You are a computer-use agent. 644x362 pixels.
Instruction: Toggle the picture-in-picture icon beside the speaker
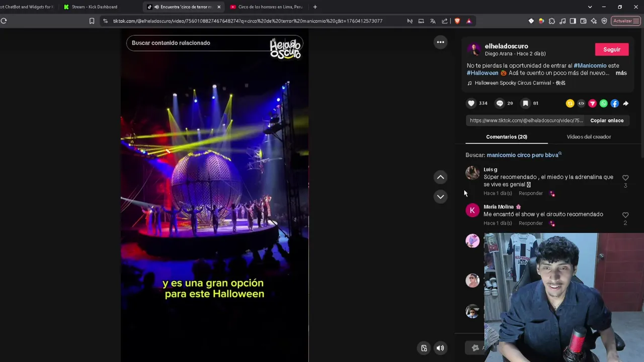coord(424,348)
